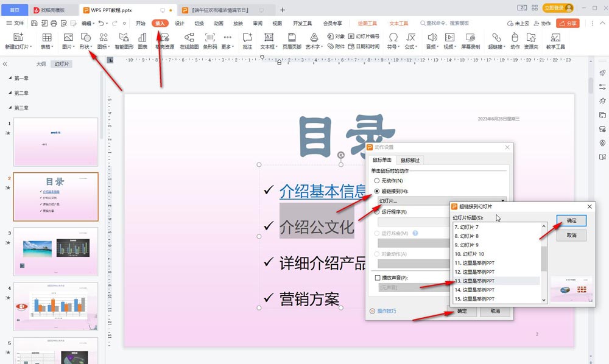
Task: Click the 形状 shapes icon
Action: point(85,37)
